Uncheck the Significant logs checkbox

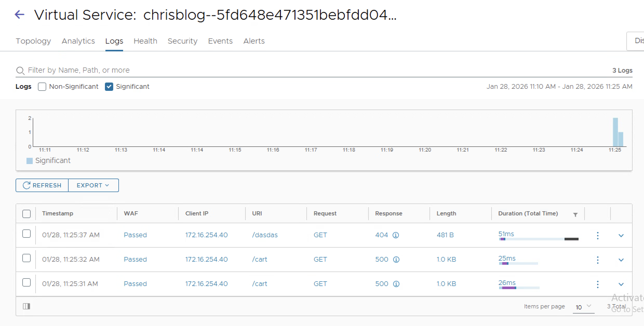click(109, 87)
